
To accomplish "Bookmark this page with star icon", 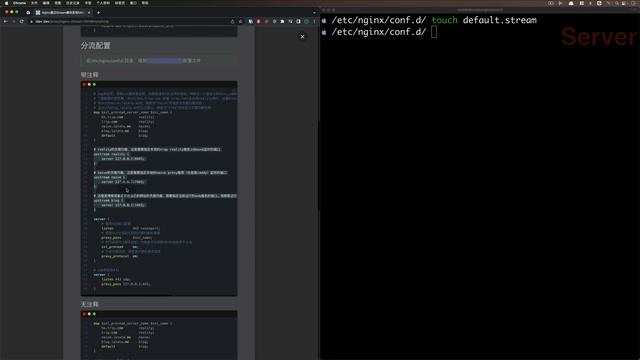I will tap(240, 21).
